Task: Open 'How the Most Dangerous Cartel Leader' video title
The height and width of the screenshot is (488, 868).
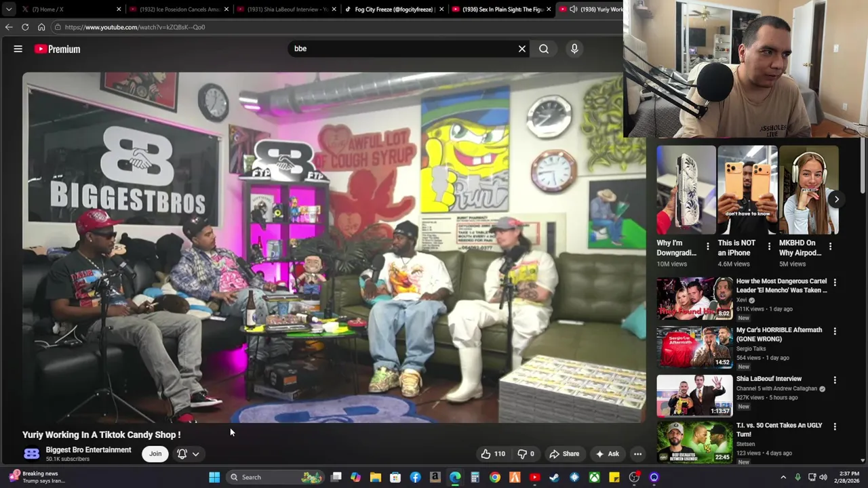Action: tap(781, 285)
